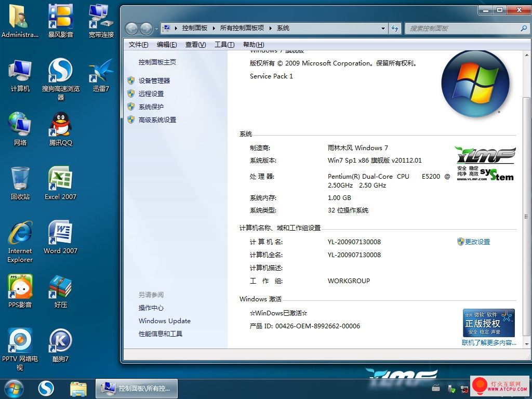Launch 暴风影音 from the desktop

(x=60, y=21)
